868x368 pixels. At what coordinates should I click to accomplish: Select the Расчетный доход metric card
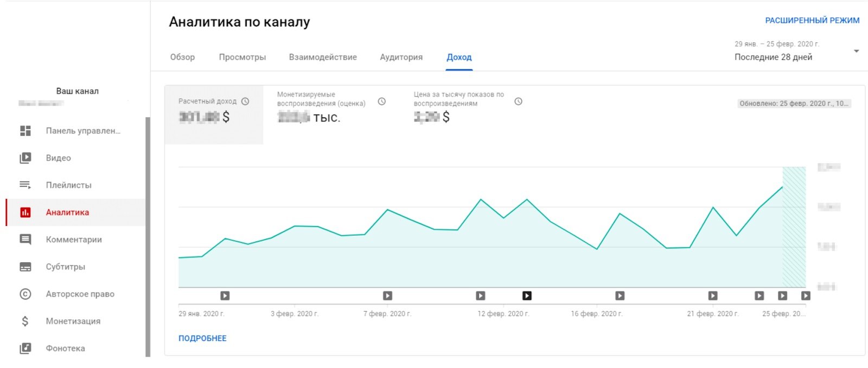click(214, 114)
